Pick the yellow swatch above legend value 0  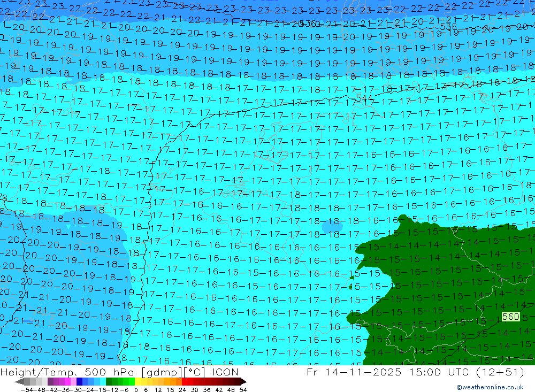(137, 382)
